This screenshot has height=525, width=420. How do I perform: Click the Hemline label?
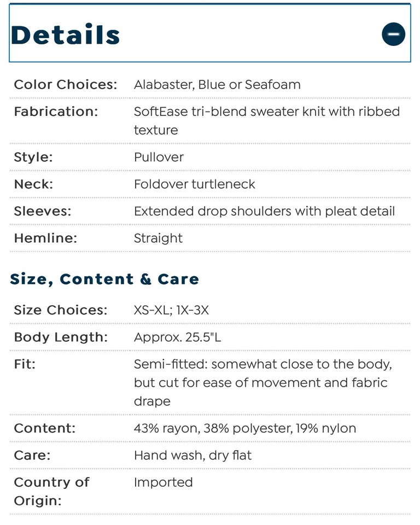click(x=44, y=238)
